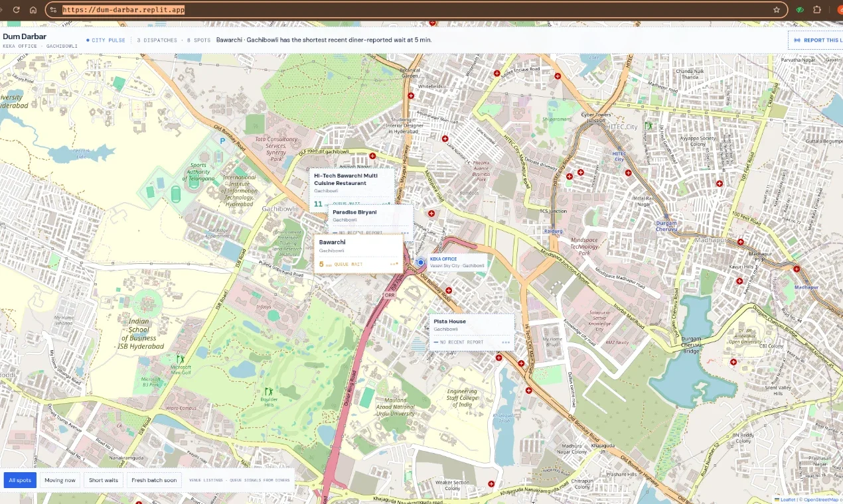This screenshot has width=843, height=504.
Task: Click the browser address bar URL
Action: tap(123, 10)
